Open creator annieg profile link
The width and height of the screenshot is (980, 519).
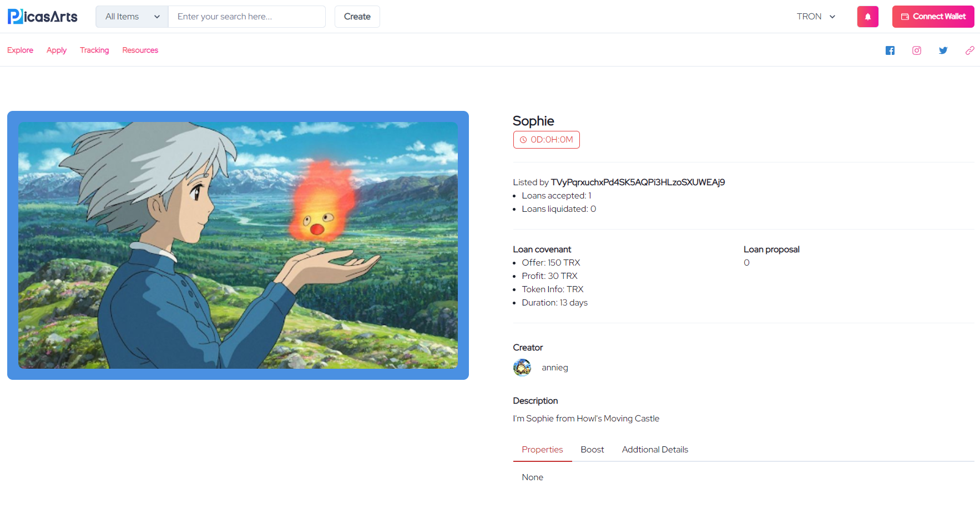coord(555,368)
